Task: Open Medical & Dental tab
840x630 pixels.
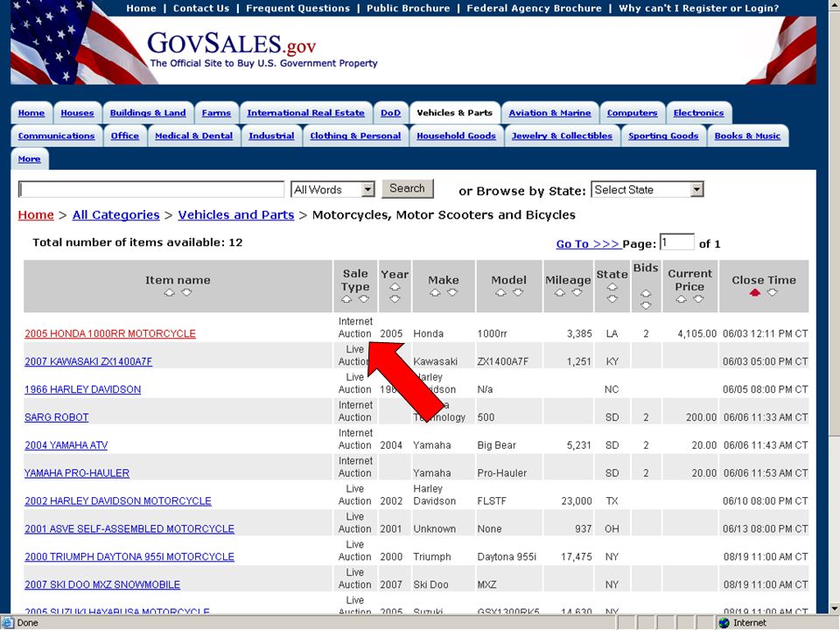Action: pos(194,136)
